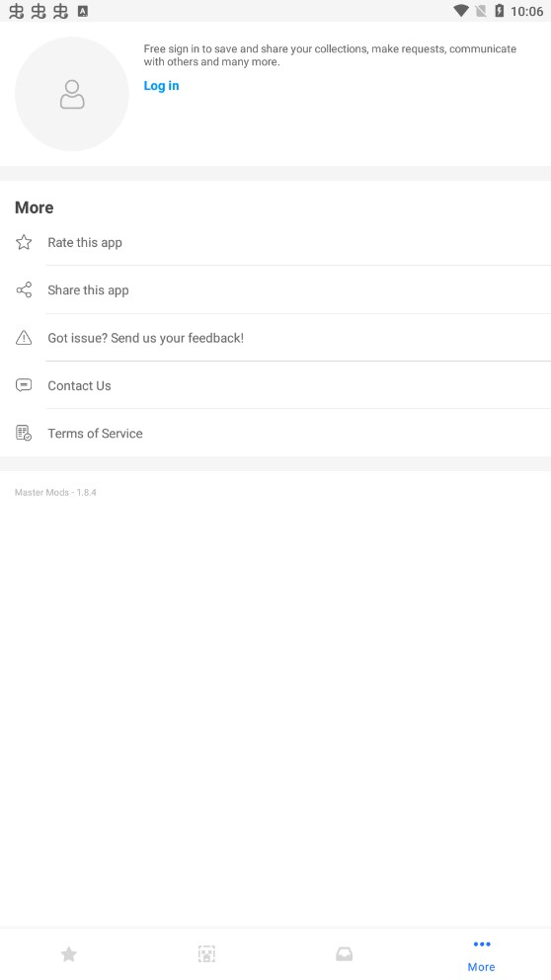Click the chat bubble Contact Us icon
Screen dimensions: 551x980
24,385
